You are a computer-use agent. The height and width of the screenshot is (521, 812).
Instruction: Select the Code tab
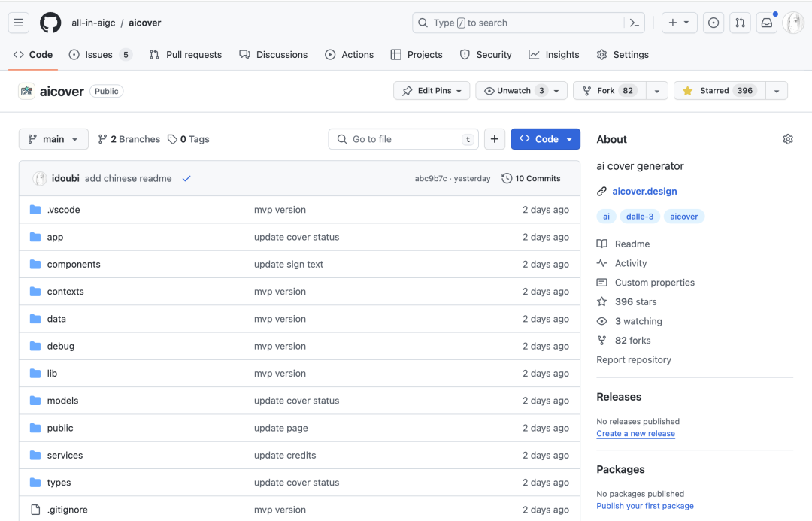(33, 54)
